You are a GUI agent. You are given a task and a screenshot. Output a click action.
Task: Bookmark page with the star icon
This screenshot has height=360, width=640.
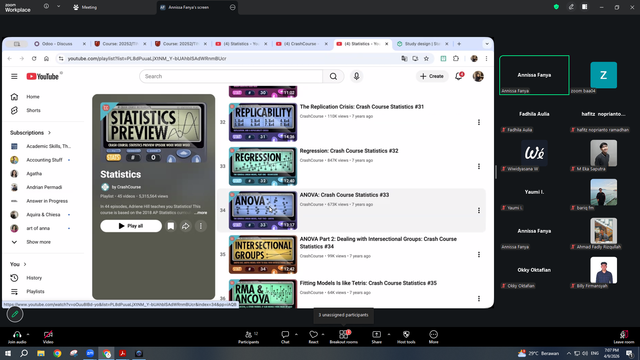coord(427,58)
